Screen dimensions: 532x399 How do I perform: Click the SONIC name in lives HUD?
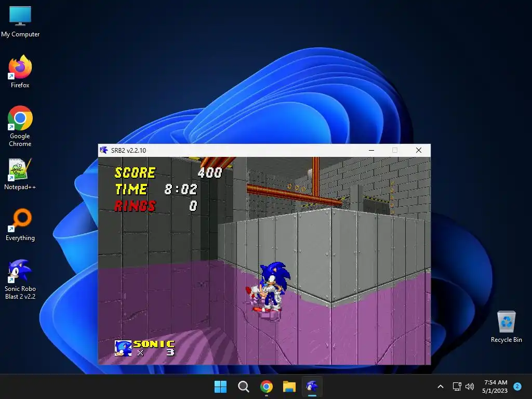click(x=154, y=344)
